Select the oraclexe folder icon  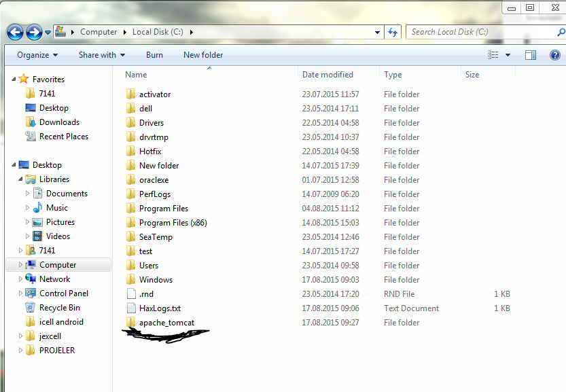[x=131, y=180]
